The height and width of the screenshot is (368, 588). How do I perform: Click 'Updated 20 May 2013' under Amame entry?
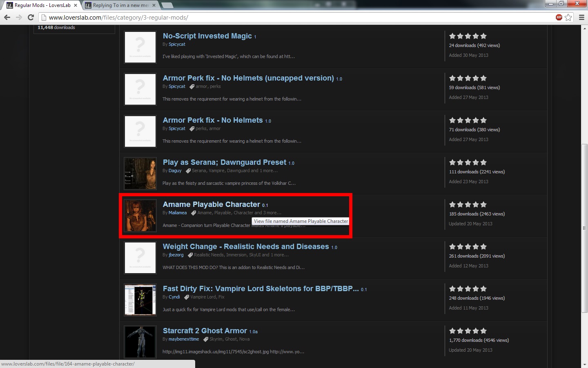tap(470, 224)
